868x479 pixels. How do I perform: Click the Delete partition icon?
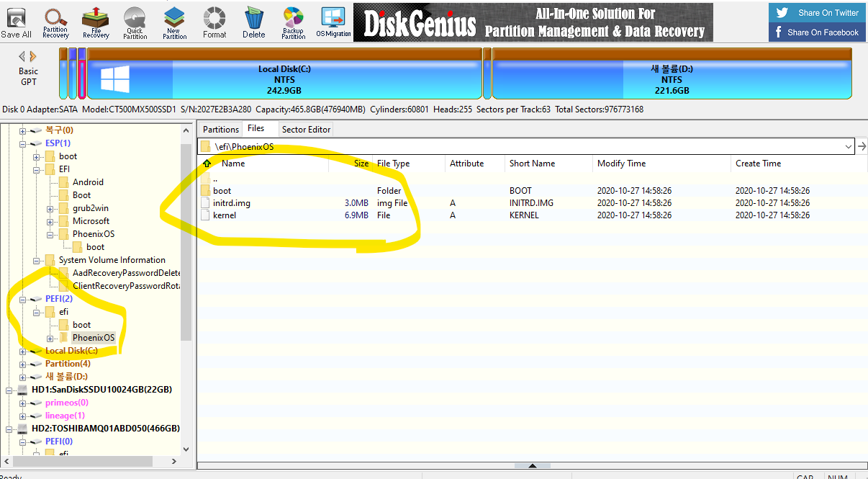pyautogui.click(x=253, y=22)
